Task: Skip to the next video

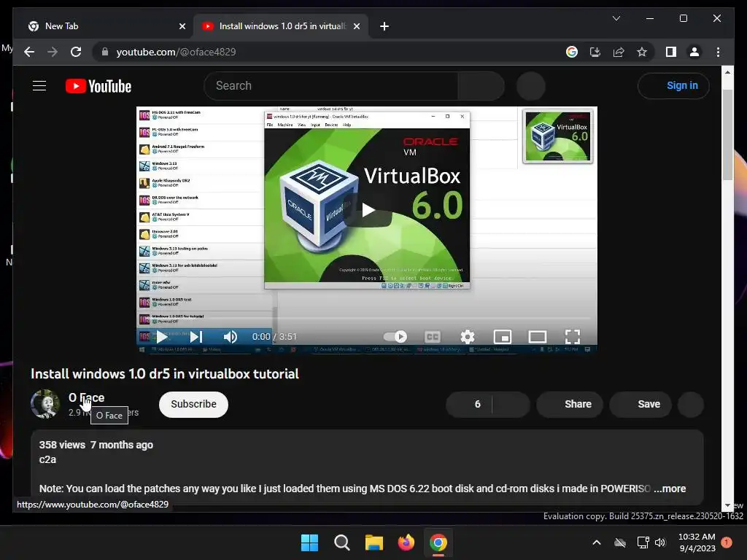Action: click(196, 337)
